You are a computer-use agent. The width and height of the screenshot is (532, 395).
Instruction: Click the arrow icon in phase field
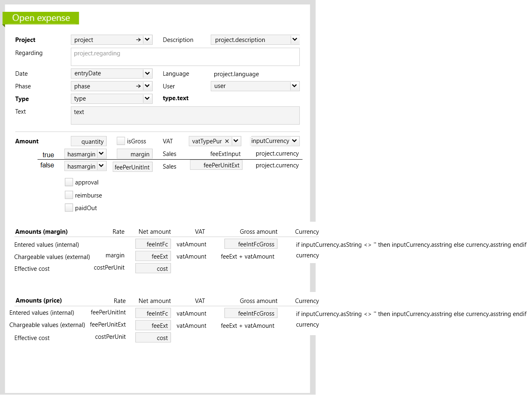click(138, 86)
